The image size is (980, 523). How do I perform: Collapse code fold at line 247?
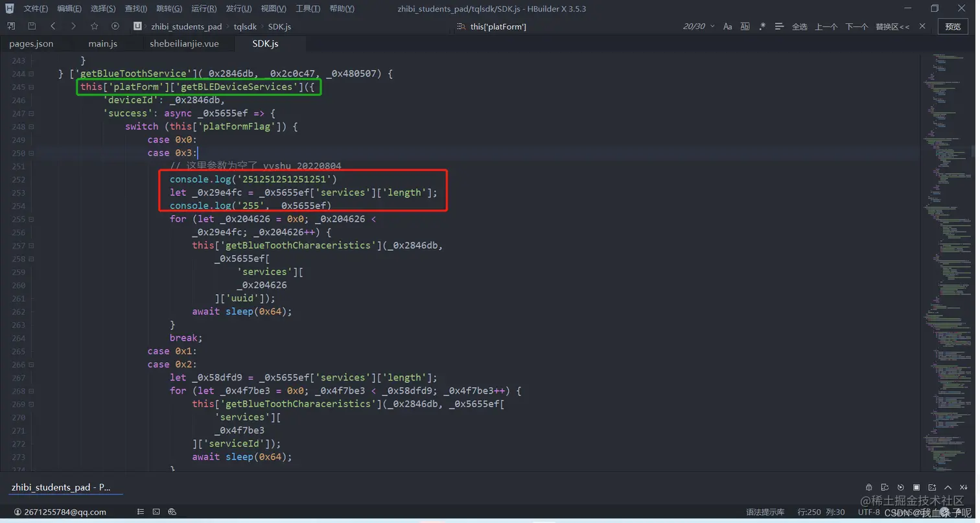point(32,113)
